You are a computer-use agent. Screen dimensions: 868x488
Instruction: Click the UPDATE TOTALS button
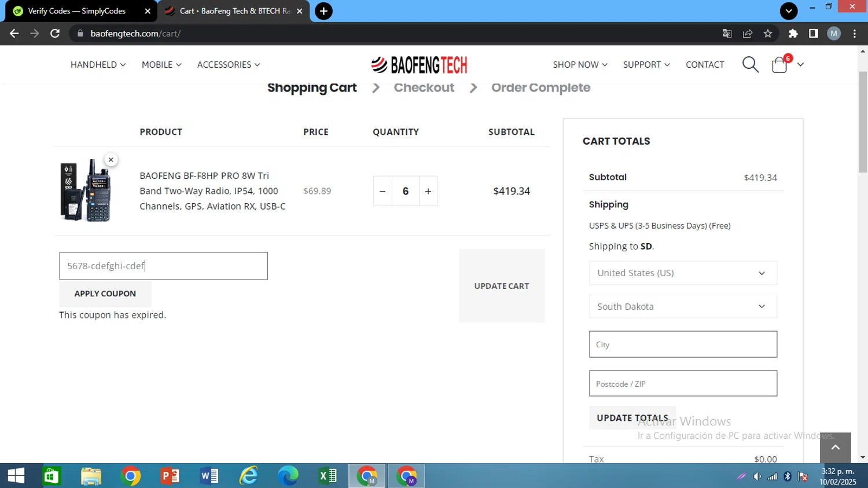[x=632, y=418]
